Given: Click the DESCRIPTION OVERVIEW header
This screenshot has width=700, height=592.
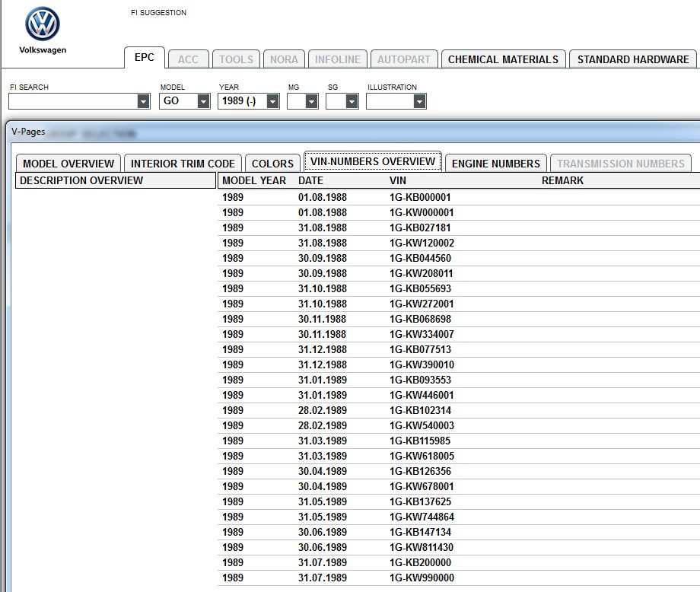Looking at the screenshot, I should 116,180.
